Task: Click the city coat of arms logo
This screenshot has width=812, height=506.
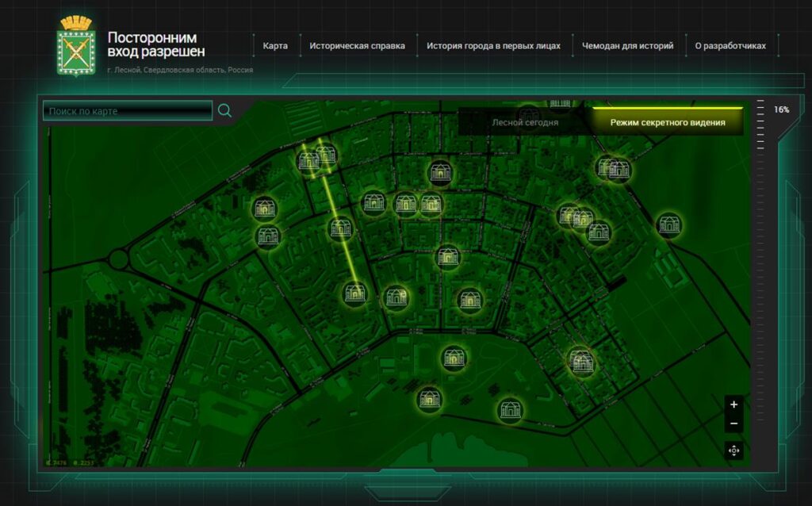Action: click(x=76, y=47)
